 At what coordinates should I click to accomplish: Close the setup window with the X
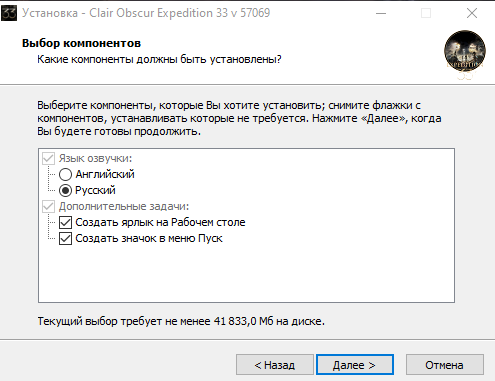point(472,13)
